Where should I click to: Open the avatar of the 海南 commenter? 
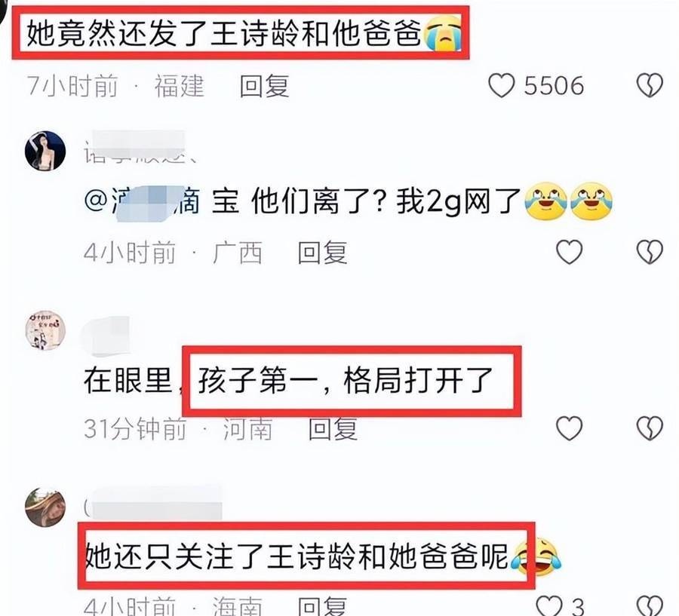[45, 507]
